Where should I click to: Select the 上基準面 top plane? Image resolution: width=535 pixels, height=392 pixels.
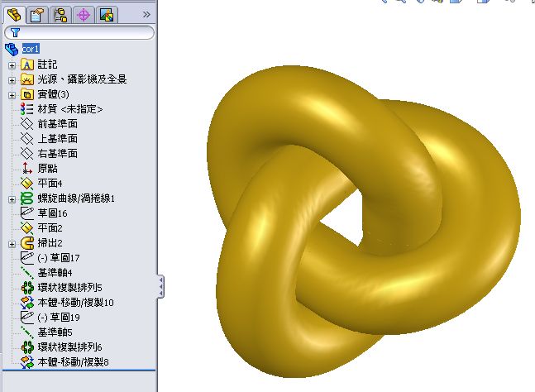(x=58, y=139)
